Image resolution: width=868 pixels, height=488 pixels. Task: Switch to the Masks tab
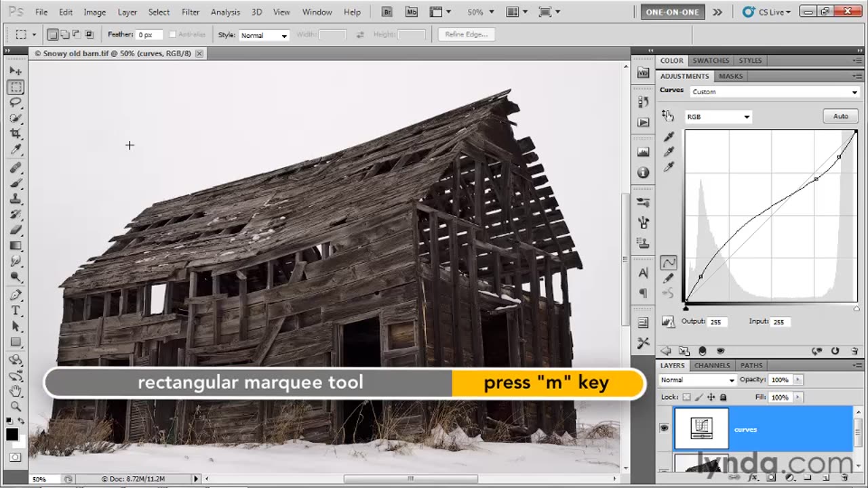point(730,76)
